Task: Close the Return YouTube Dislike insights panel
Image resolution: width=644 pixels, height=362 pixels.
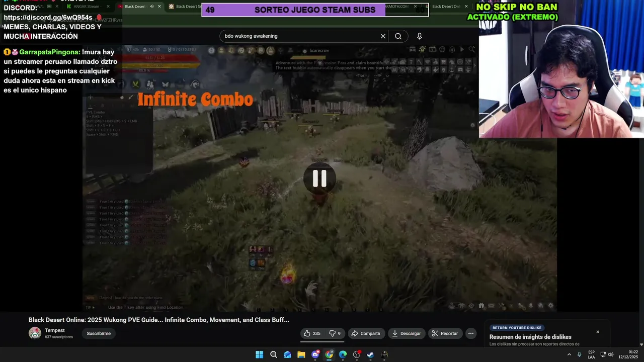Action: tap(598, 332)
